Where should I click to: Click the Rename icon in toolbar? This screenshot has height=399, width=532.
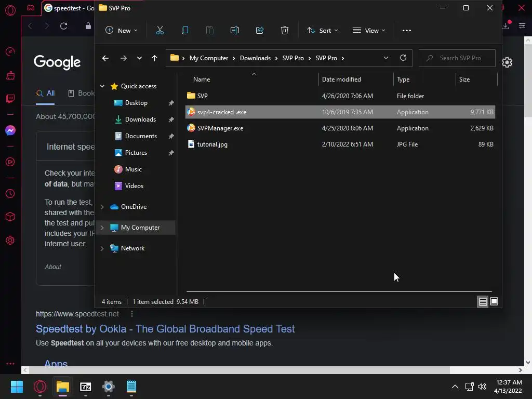235,31
